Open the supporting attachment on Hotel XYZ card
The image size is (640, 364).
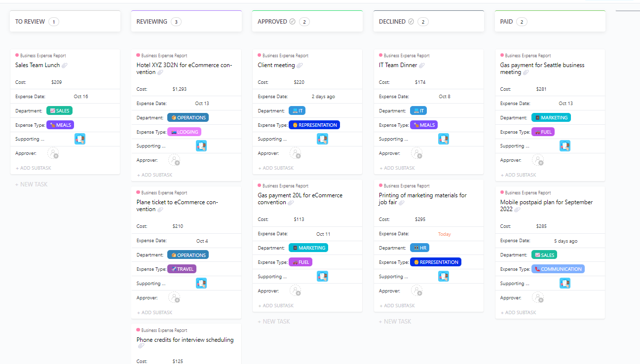tap(201, 146)
